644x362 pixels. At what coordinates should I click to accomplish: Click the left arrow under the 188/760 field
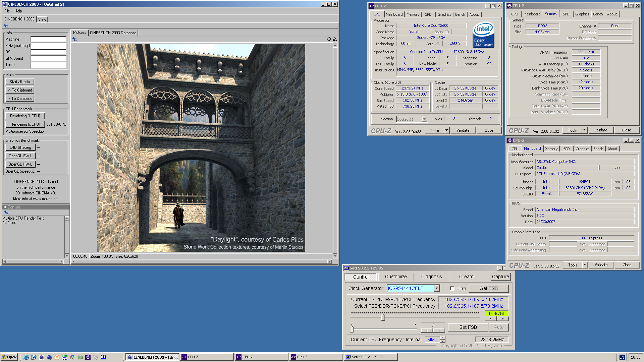pyautogui.click(x=491, y=319)
